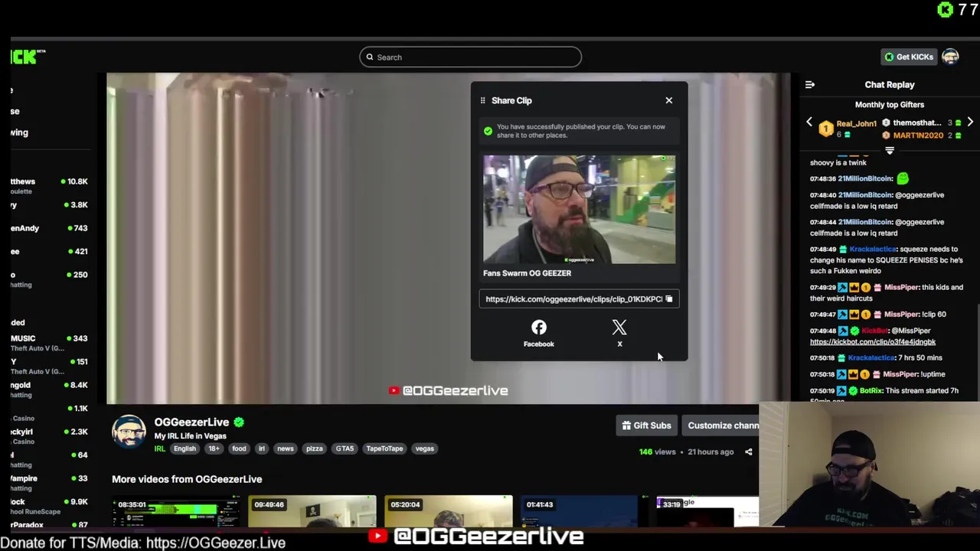Viewport: 980px width, 551px height.
Task: Open the sidebar channel with 3.8K viewers
Action: click(49, 205)
